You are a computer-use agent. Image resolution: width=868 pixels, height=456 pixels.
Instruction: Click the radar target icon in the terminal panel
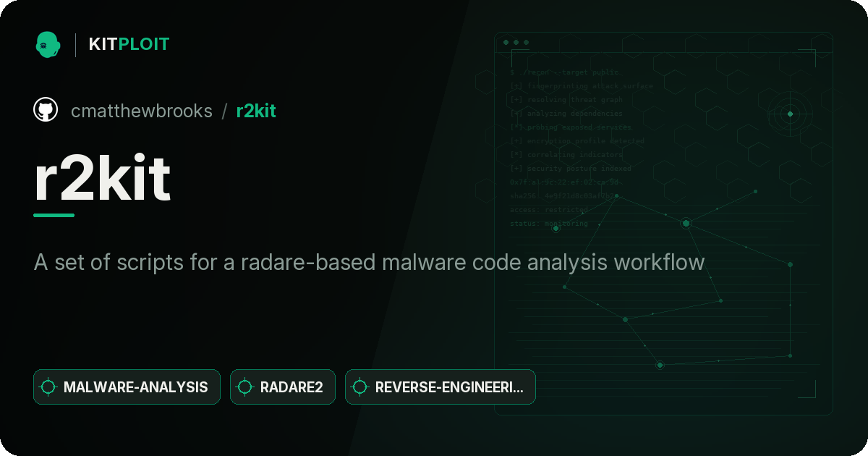pyautogui.click(x=790, y=114)
